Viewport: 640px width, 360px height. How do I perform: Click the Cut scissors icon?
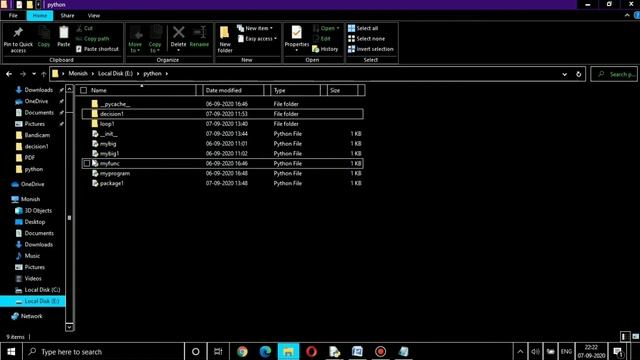(x=79, y=28)
